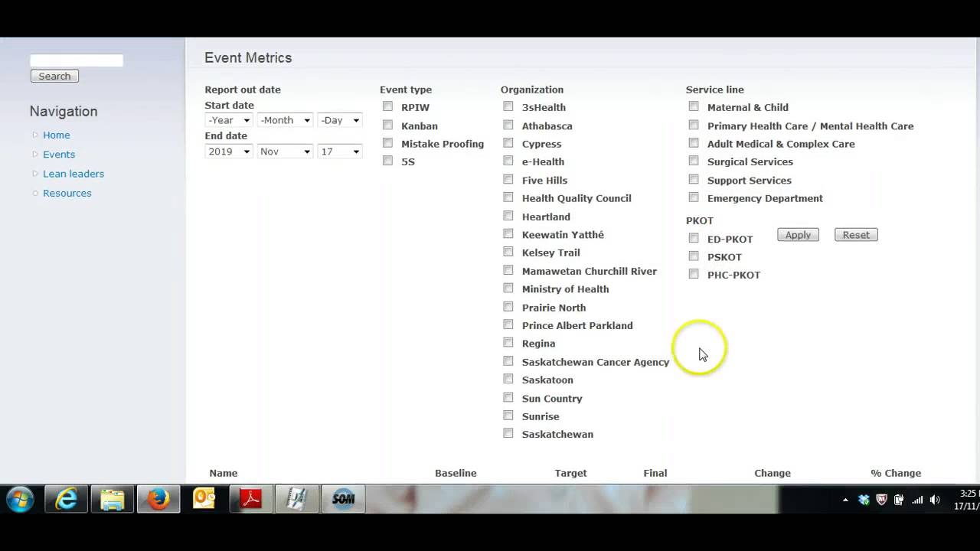The width and height of the screenshot is (980, 551).
Task: Check the Regina organization
Action: click(508, 343)
